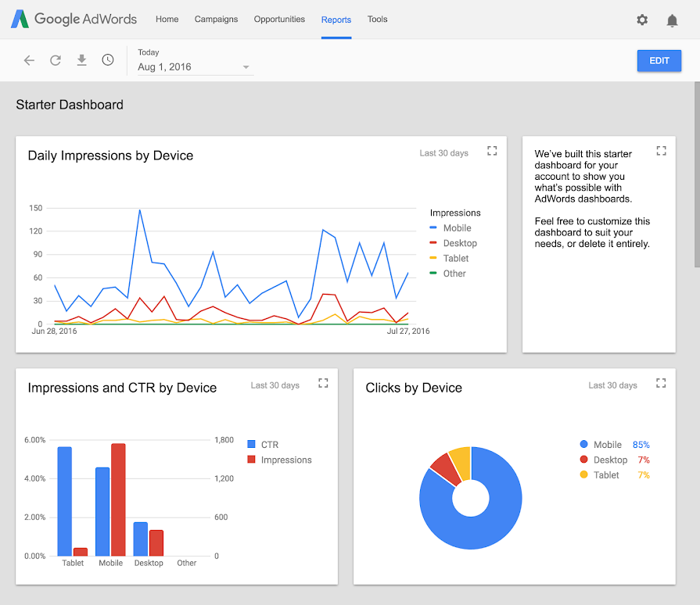Expand Daily Impressions by Device chart fullscreen
This screenshot has height=605, width=700.
492,151
